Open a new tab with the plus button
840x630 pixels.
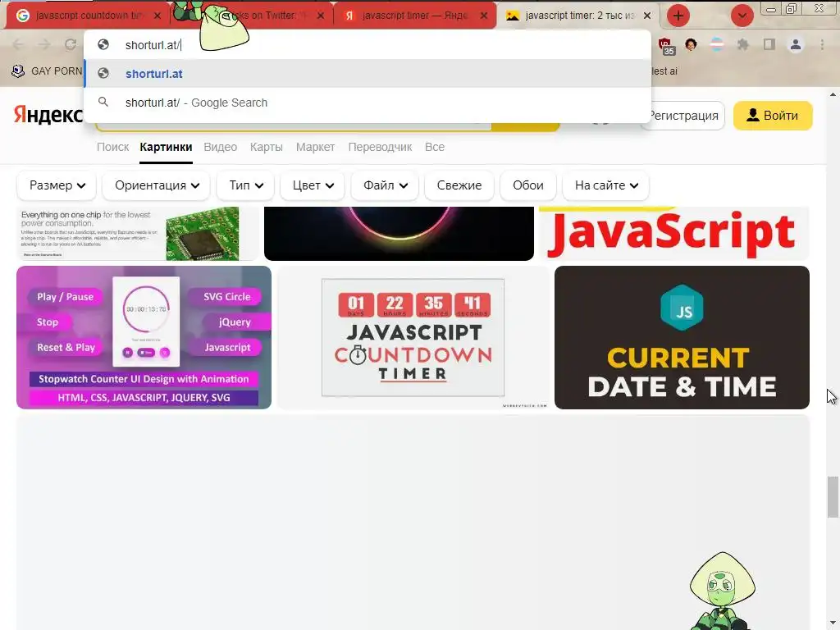point(678,16)
